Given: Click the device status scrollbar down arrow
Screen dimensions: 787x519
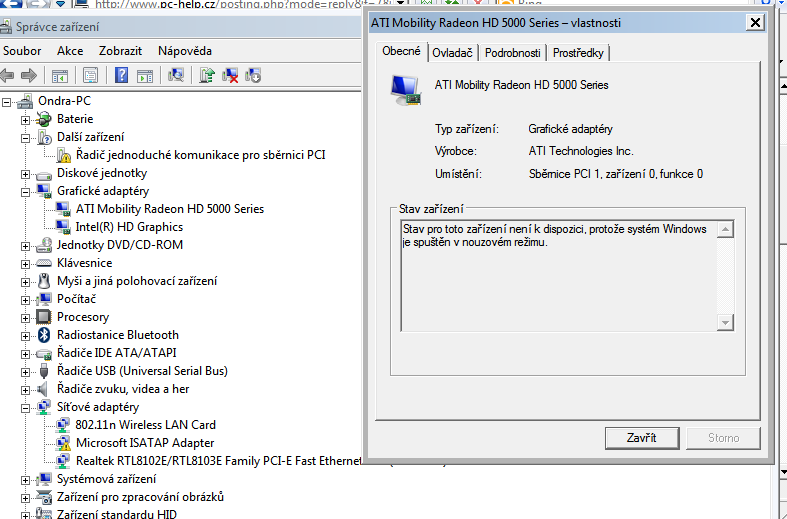Looking at the screenshot, I should tap(725, 321).
